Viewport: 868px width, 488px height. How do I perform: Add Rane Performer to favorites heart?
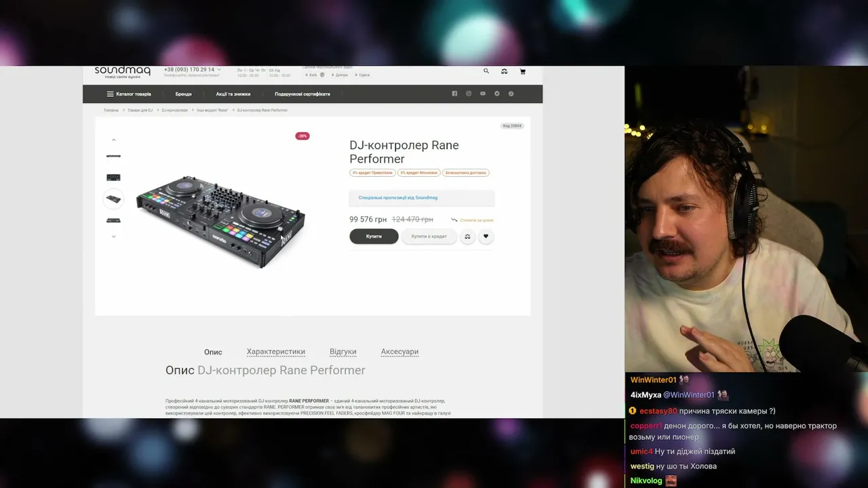pyautogui.click(x=486, y=237)
